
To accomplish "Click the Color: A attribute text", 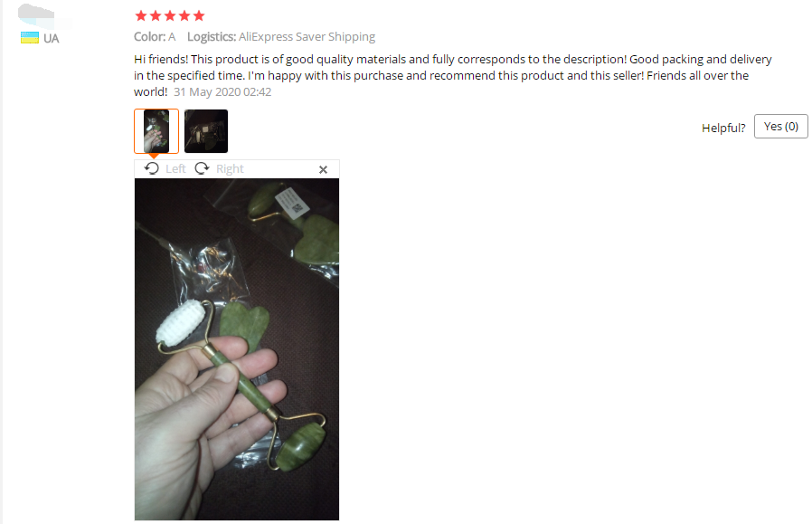I will pos(155,37).
